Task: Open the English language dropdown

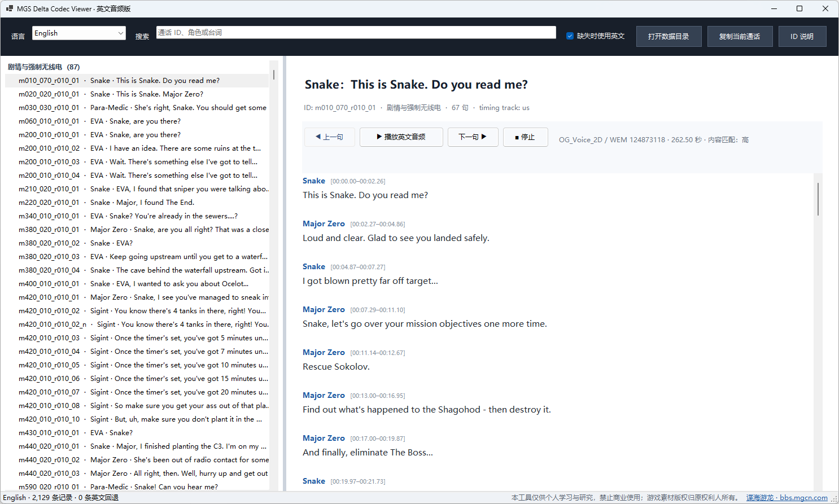Action: point(79,33)
